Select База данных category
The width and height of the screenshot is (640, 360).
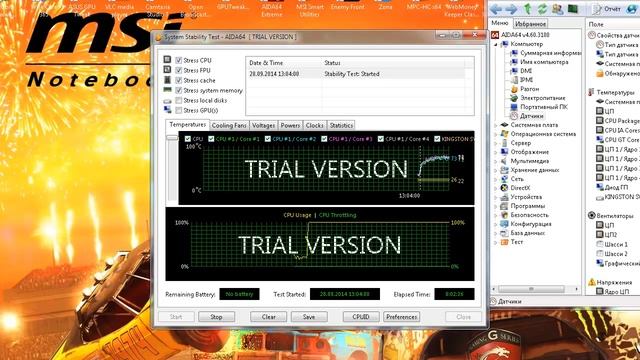point(527,233)
